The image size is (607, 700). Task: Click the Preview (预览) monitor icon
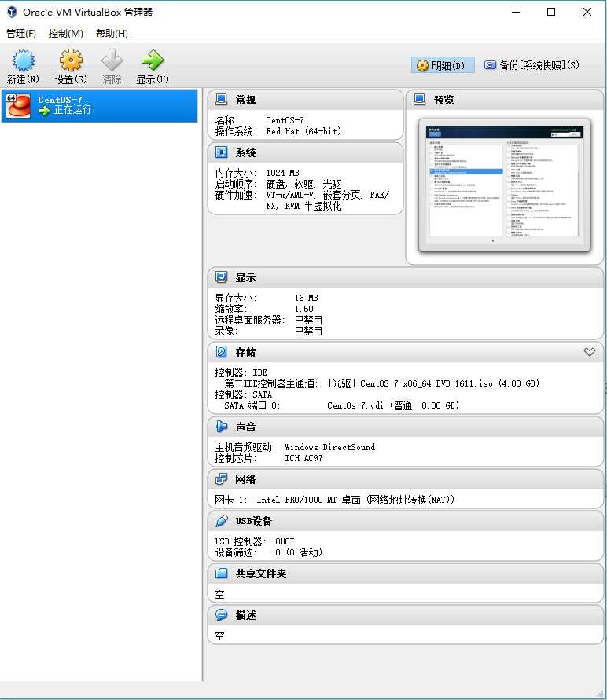(419, 100)
